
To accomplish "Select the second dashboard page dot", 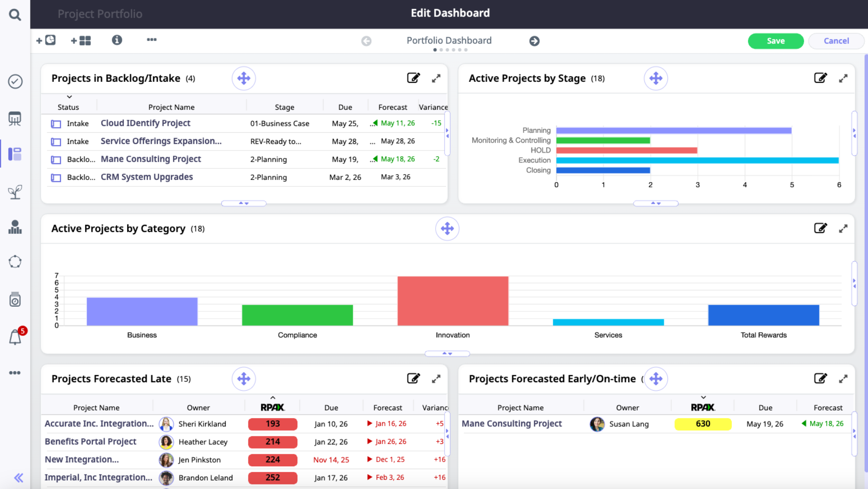I will coord(441,50).
